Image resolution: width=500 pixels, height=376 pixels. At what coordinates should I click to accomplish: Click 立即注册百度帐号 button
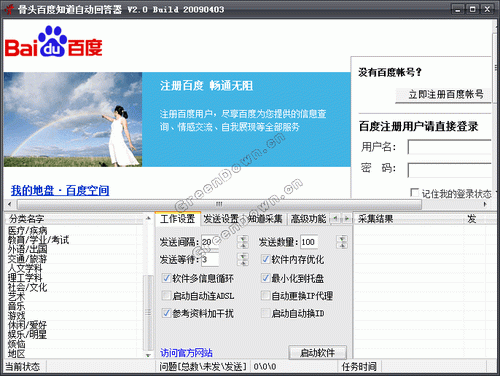pos(443,95)
